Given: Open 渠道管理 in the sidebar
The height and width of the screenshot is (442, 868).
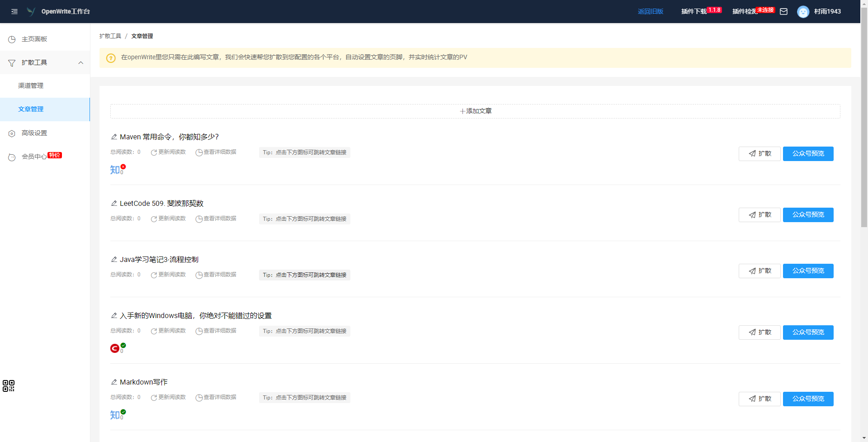Looking at the screenshot, I should 31,86.
